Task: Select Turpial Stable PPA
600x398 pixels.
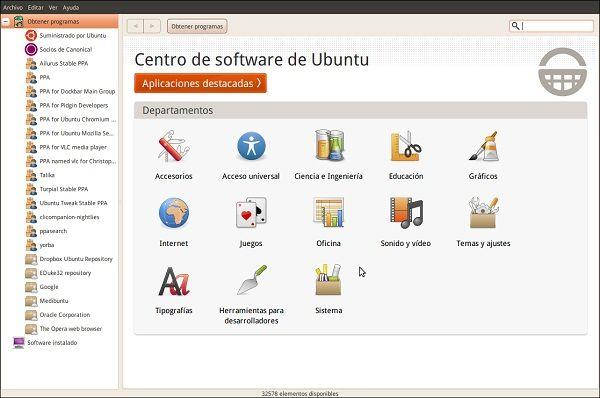Action: [64, 189]
